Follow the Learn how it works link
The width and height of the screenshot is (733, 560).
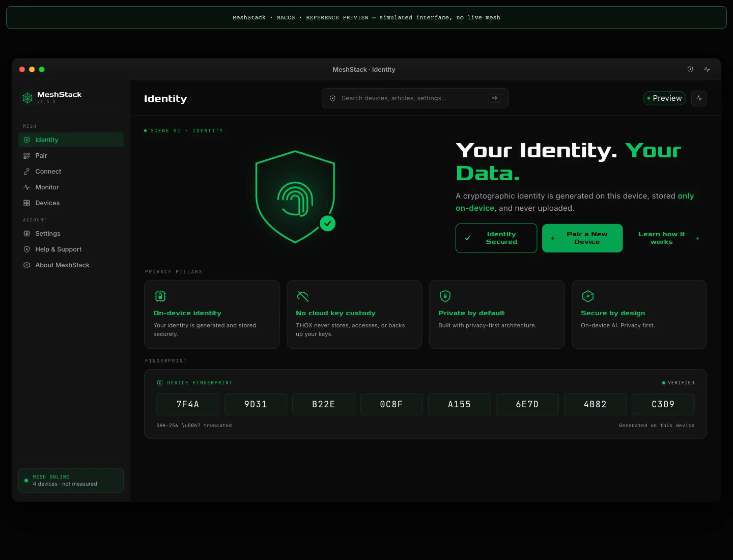667,238
